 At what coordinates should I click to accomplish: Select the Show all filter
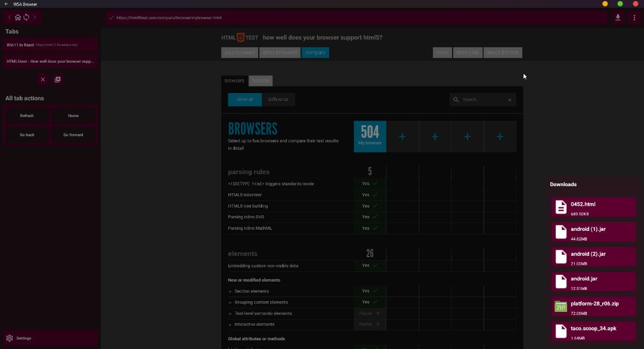245,100
